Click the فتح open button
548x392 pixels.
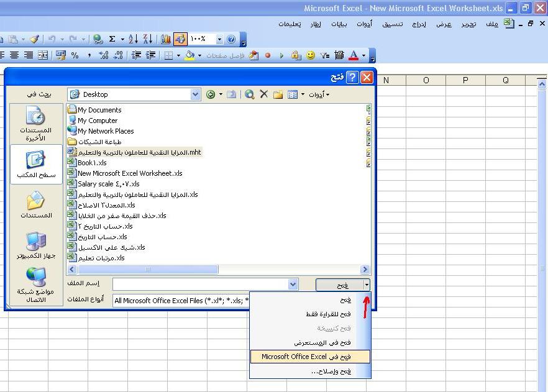point(340,285)
